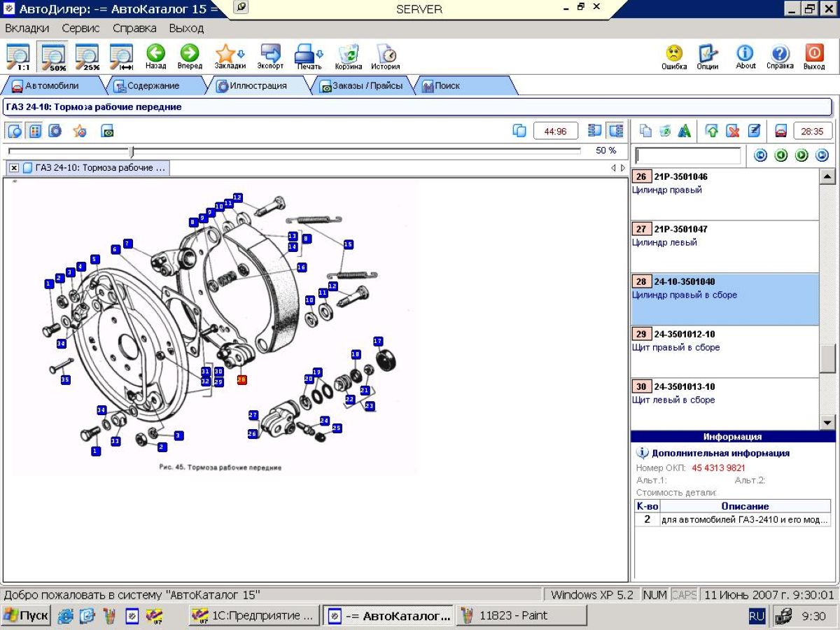Image resolution: width=840 pixels, height=630 pixels.
Task: Click the red car icon
Action: tap(781, 131)
